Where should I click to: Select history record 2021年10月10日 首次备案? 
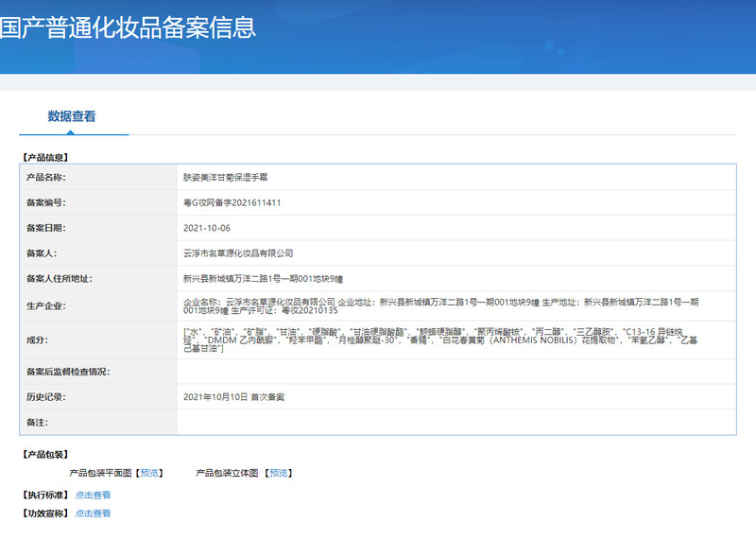[x=233, y=397]
